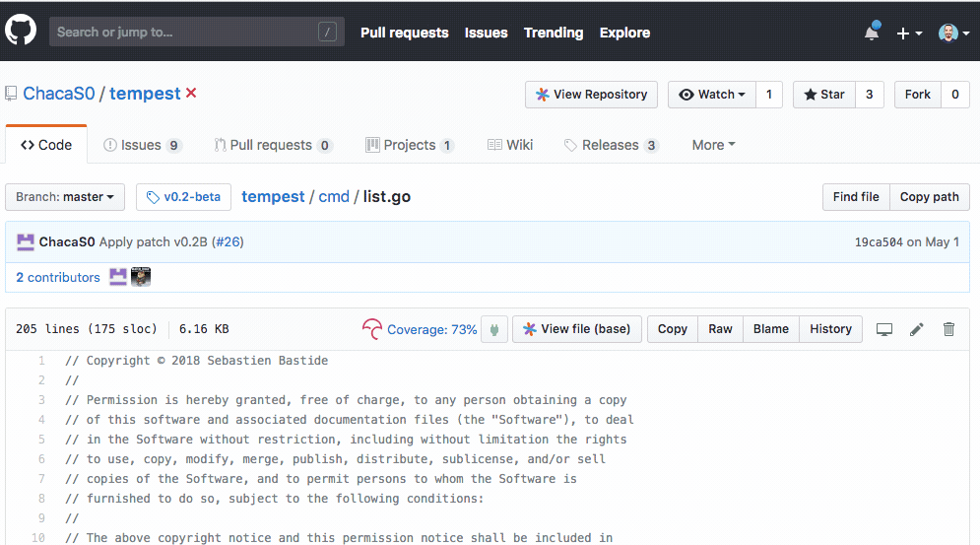The image size is (980, 545).
Task: Click the "205 lines (175 sloc)" info
Action: [x=87, y=328]
